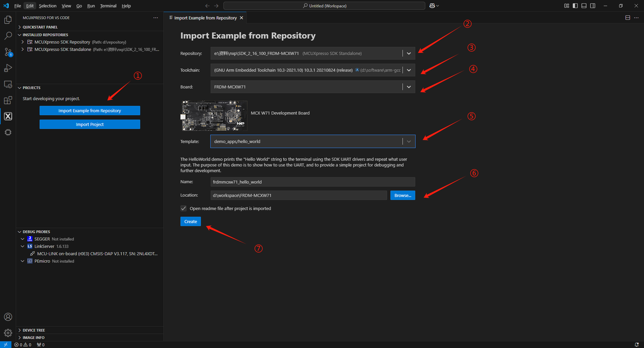Open MCUXpresso for VS Code view
Image resolution: width=644 pixels, height=348 pixels.
tap(8, 116)
